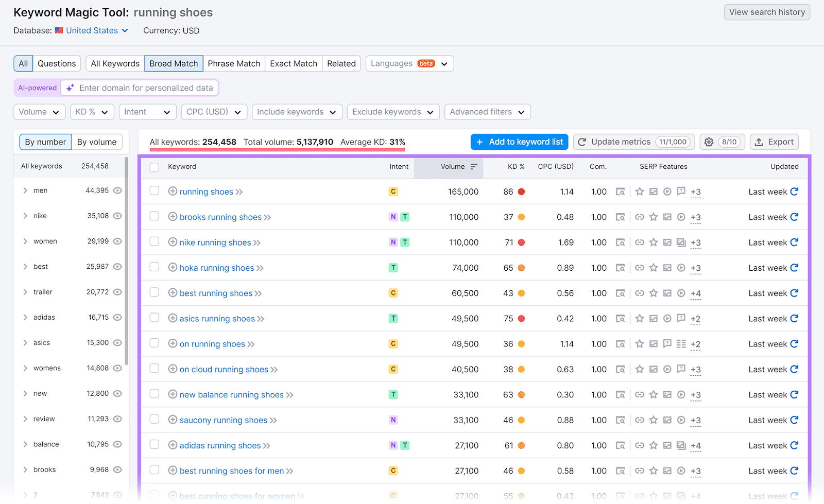The height and width of the screenshot is (504, 824).
Task: Open SERP view icon for nike running shoes
Action: pyautogui.click(x=621, y=242)
